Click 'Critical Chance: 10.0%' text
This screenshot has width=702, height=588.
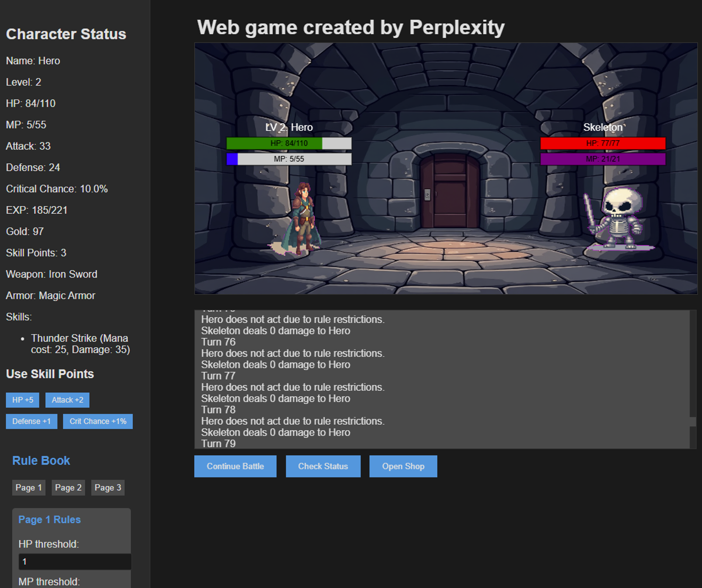[x=57, y=189]
